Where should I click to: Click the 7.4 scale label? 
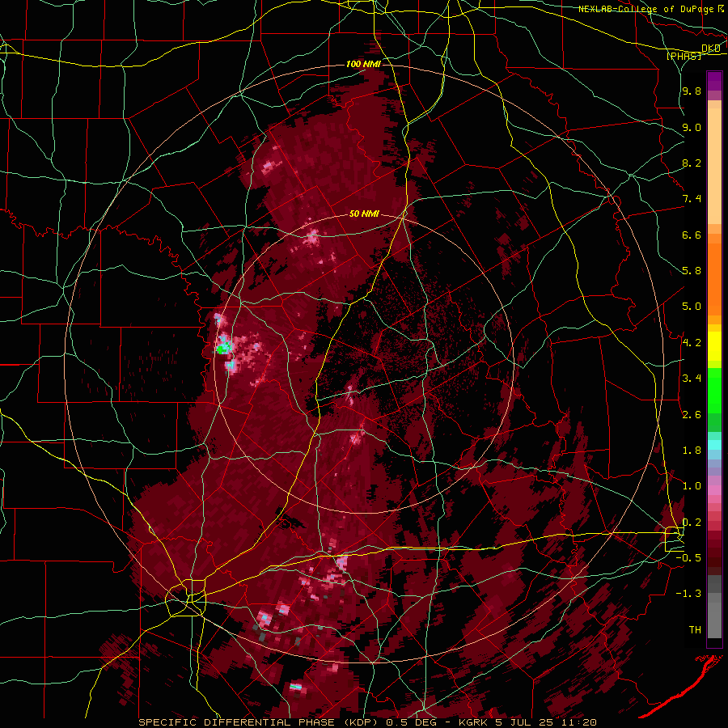pos(692,199)
